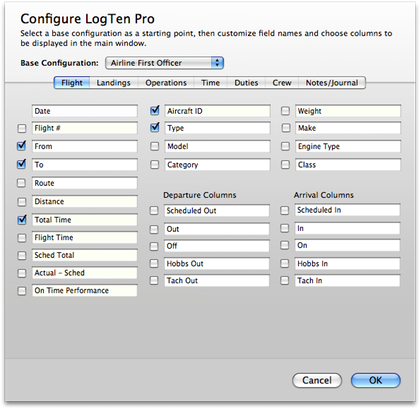Edit the Total Time field name

click(x=85, y=220)
